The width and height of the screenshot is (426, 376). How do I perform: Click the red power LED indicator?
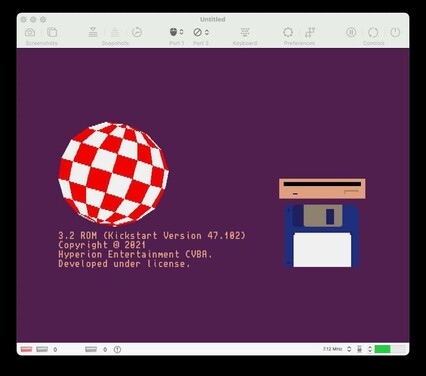pos(26,349)
